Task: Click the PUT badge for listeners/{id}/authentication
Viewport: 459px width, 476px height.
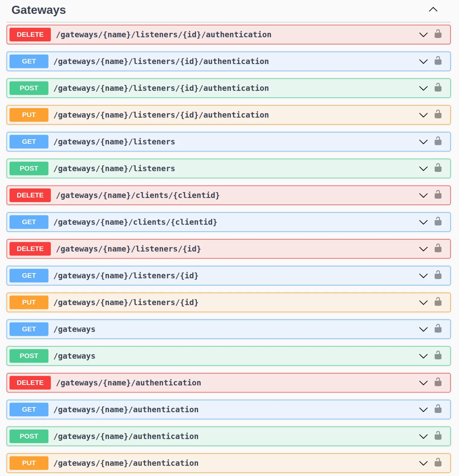Action: [x=29, y=115]
